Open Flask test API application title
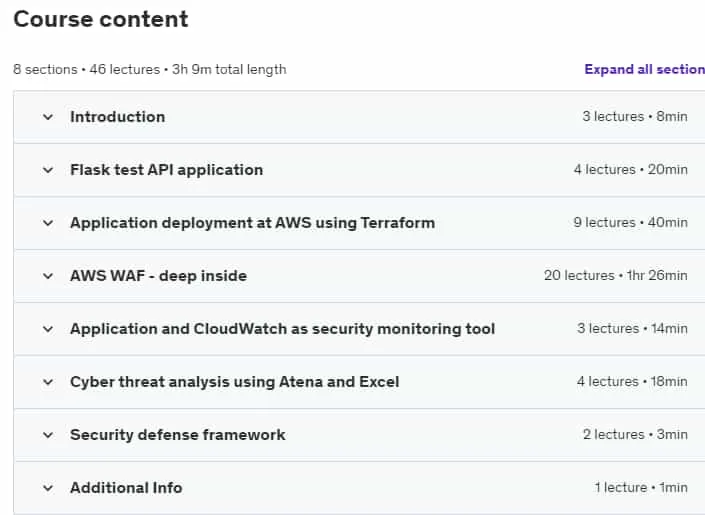Screen dimensions: 705x515 [166, 170]
